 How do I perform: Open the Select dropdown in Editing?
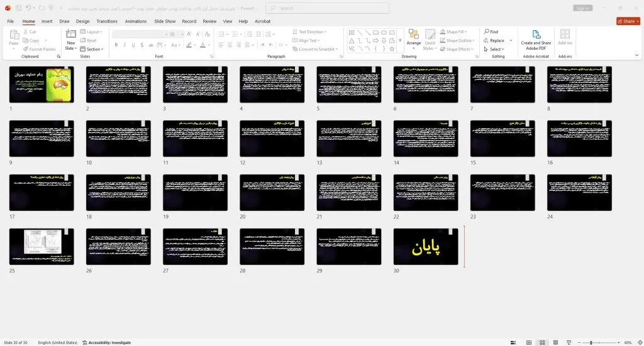point(494,49)
